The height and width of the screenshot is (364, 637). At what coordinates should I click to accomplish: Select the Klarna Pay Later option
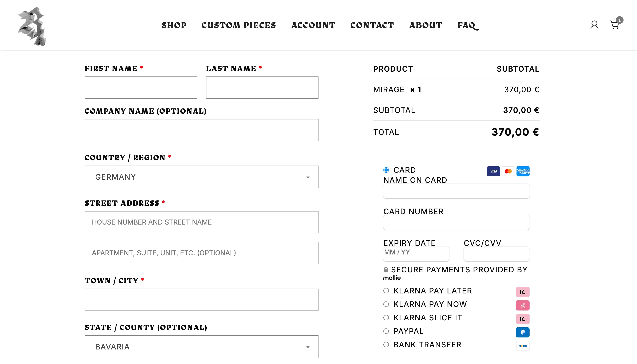pos(386,290)
